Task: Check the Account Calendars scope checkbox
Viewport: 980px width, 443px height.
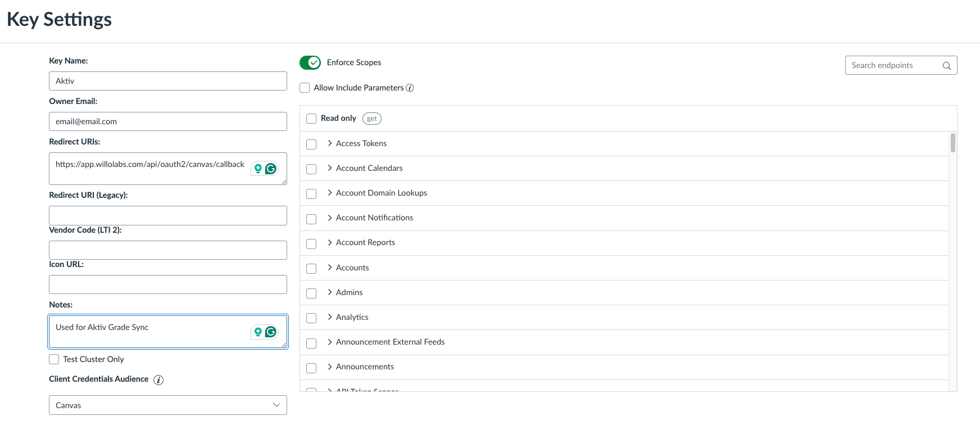Action: (311, 169)
